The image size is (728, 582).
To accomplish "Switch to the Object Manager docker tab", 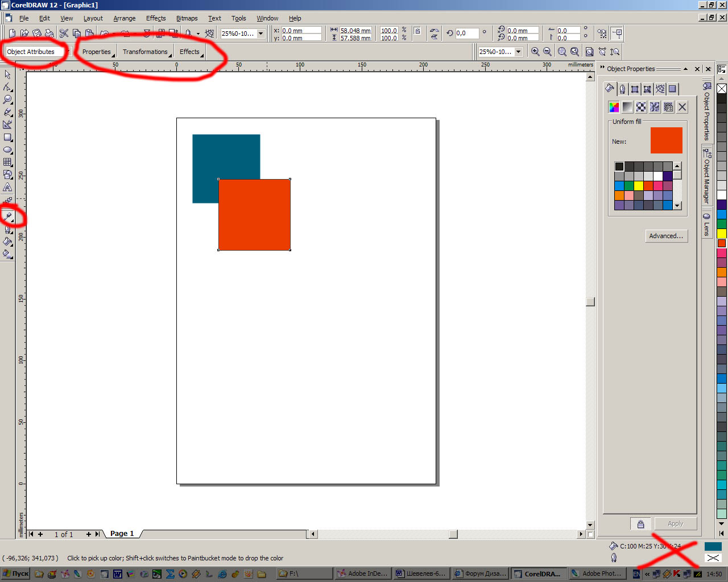I will 707,176.
